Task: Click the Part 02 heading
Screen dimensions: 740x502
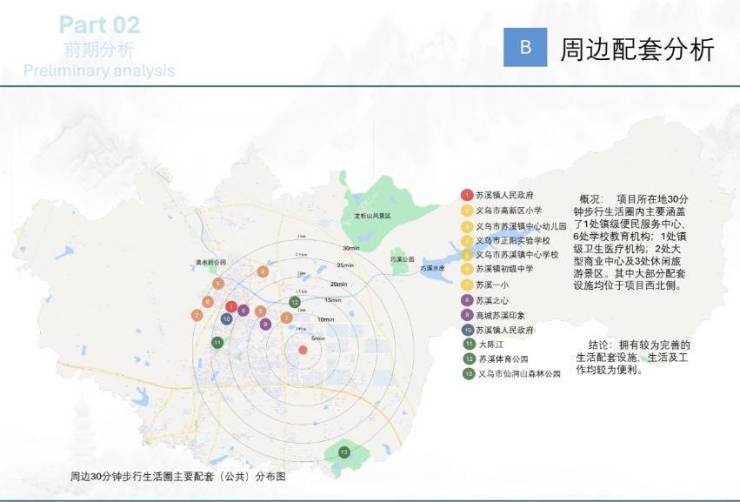Action: pyautogui.click(x=100, y=25)
